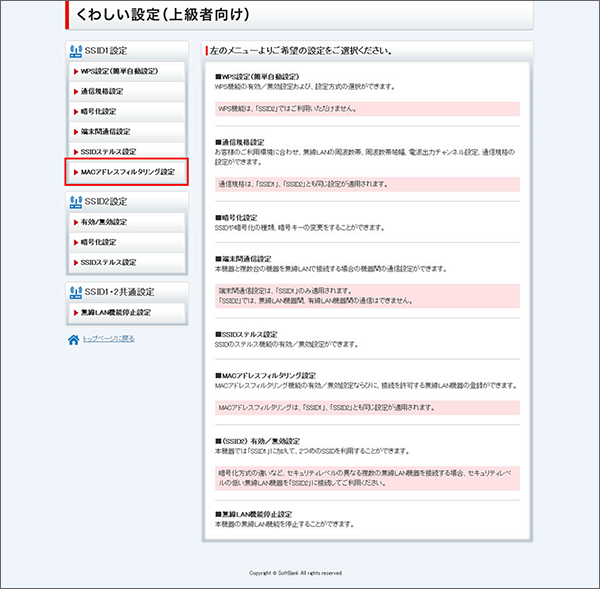Open MACアドレスフィルタリング設定 menu item

[127, 172]
